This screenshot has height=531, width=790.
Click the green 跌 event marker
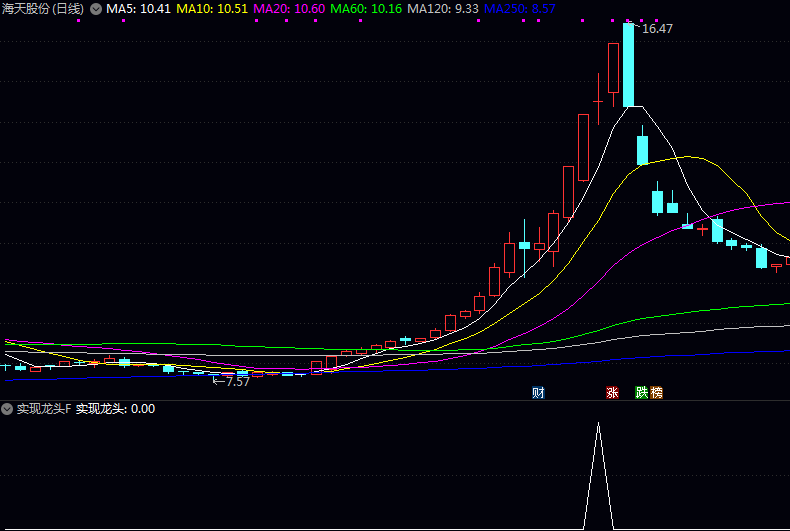point(641,392)
